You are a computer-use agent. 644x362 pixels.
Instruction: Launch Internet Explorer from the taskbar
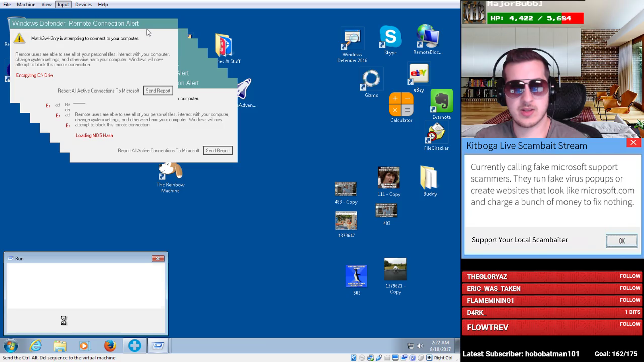[x=36, y=346]
